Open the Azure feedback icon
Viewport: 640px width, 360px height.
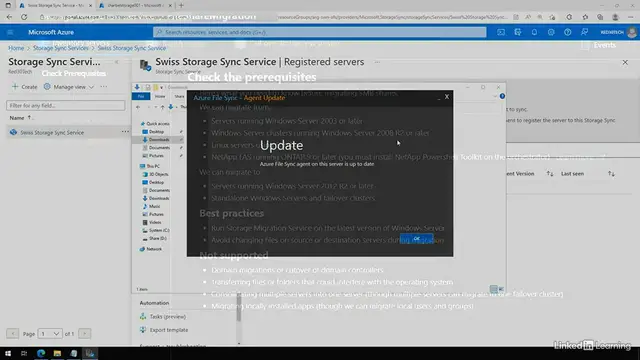coord(584,32)
